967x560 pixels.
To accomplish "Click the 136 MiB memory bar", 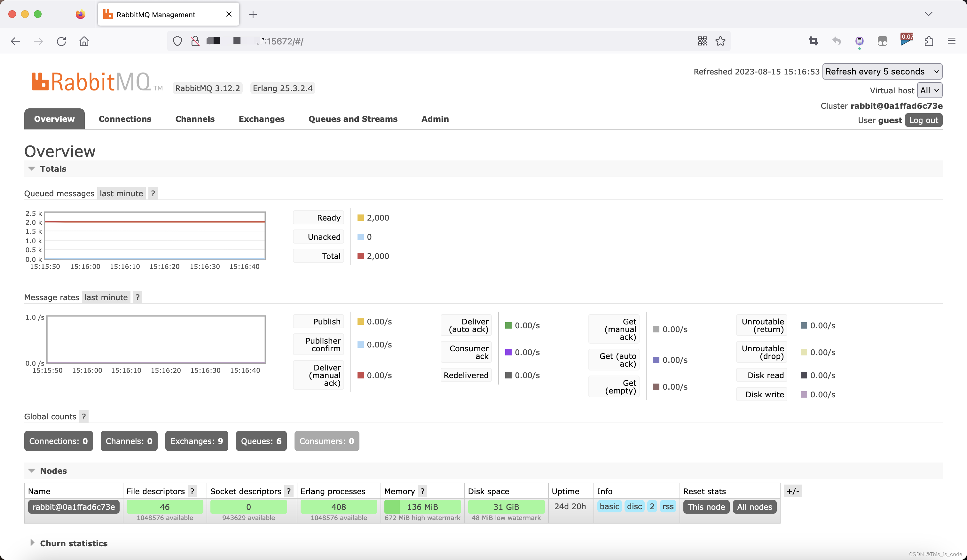I will tap(422, 507).
